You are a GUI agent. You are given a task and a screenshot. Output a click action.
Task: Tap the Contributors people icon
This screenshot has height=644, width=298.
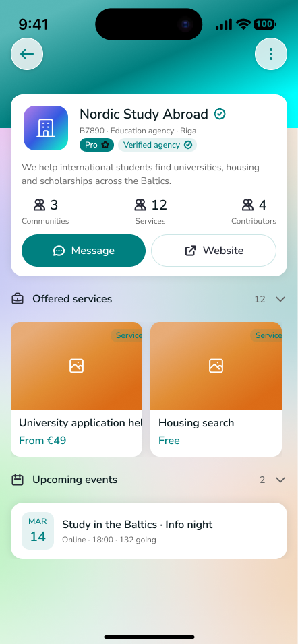point(248,205)
